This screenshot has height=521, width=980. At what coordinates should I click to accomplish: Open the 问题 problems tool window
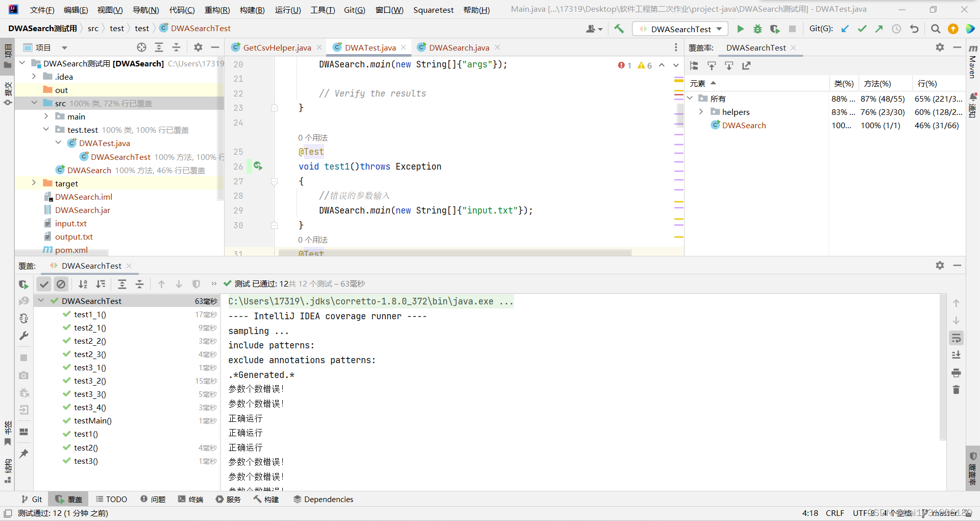pyautogui.click(x=153, y=499)
